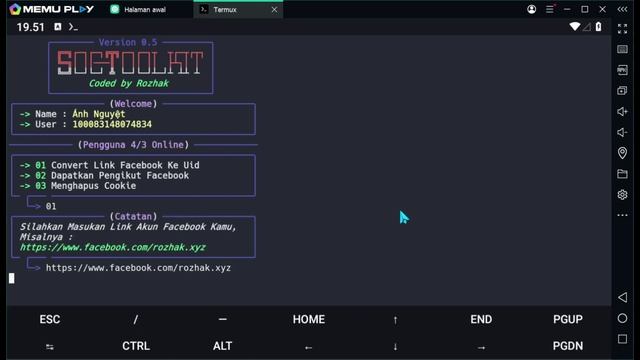Click the green example link rozhak.xyz
640x360 pixels.
[x=113, y=247]
